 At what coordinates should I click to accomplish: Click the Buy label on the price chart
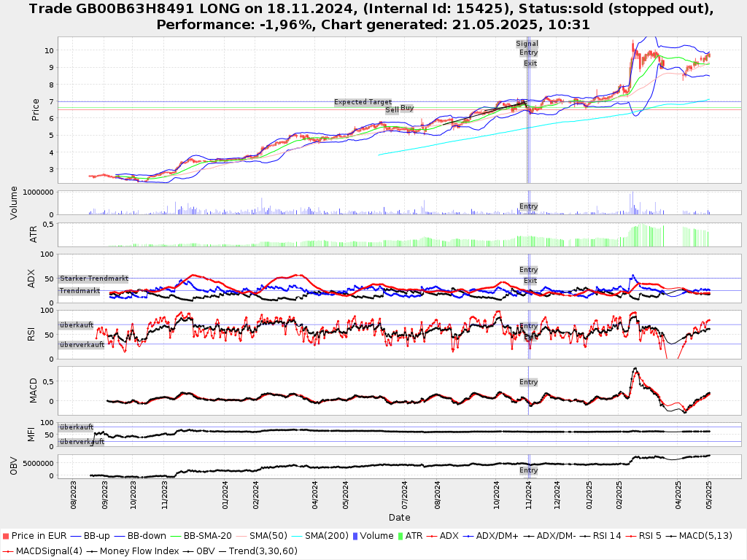point(407,108)
